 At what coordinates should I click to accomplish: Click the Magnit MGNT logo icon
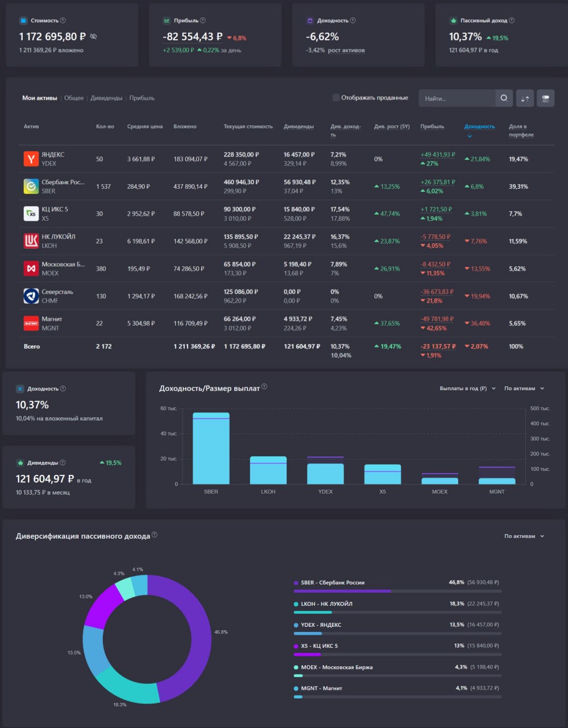click(31, 323)
